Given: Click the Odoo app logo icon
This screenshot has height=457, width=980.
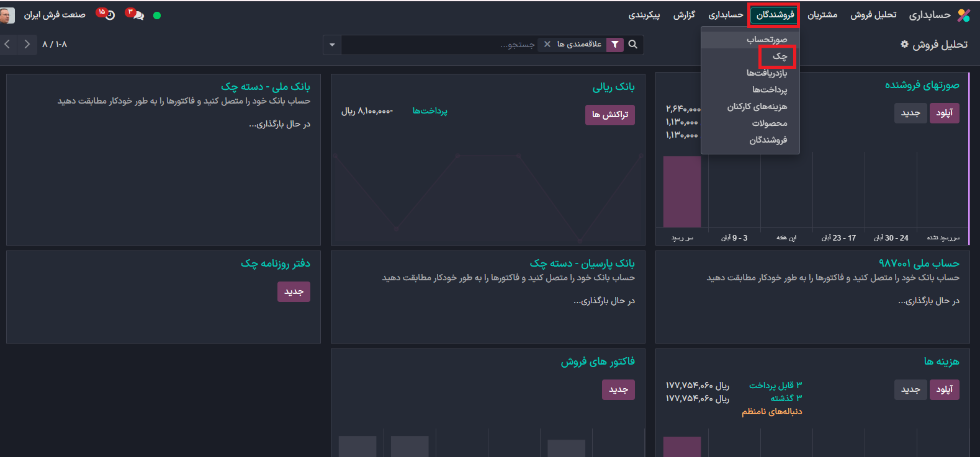Looking at the screenshot, I should click(x=963, y=16).
